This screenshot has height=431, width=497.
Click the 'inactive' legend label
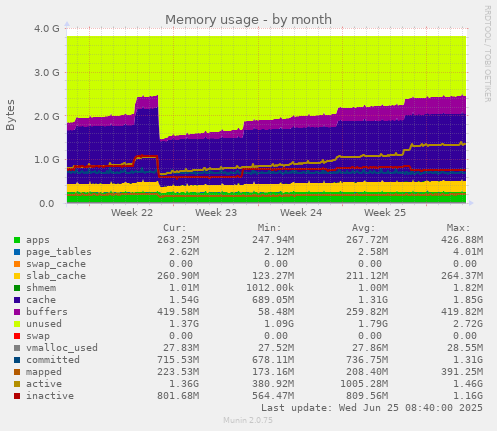point(50,396)
